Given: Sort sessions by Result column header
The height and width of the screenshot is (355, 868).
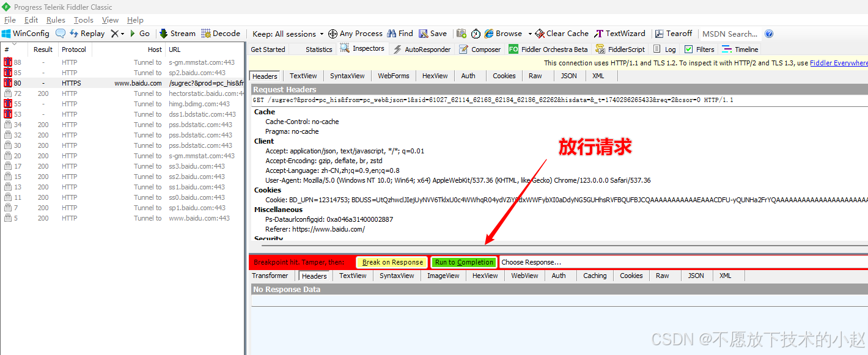Looking at the screenshot, I should point(43,49).
